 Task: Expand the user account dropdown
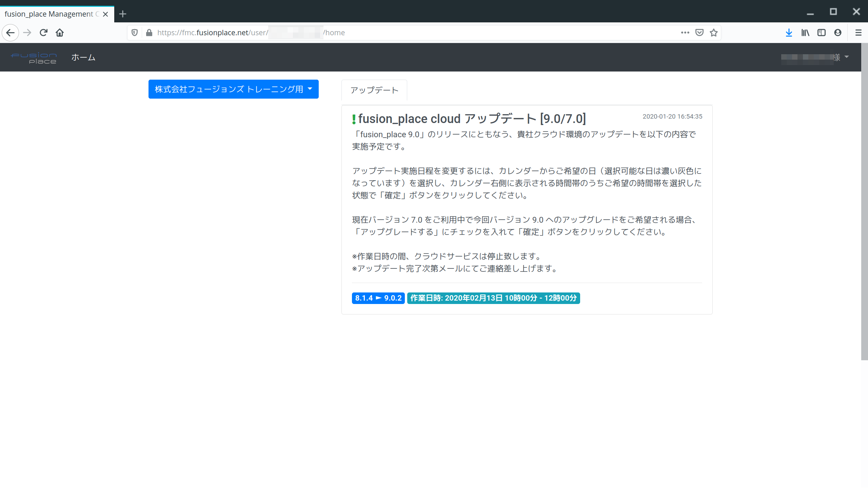pos(815,57)
